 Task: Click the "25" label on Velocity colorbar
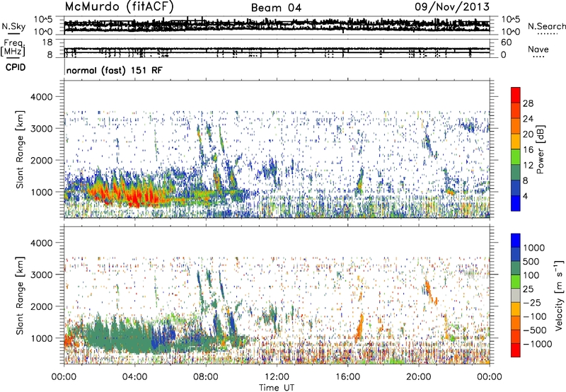click(528, 289)
